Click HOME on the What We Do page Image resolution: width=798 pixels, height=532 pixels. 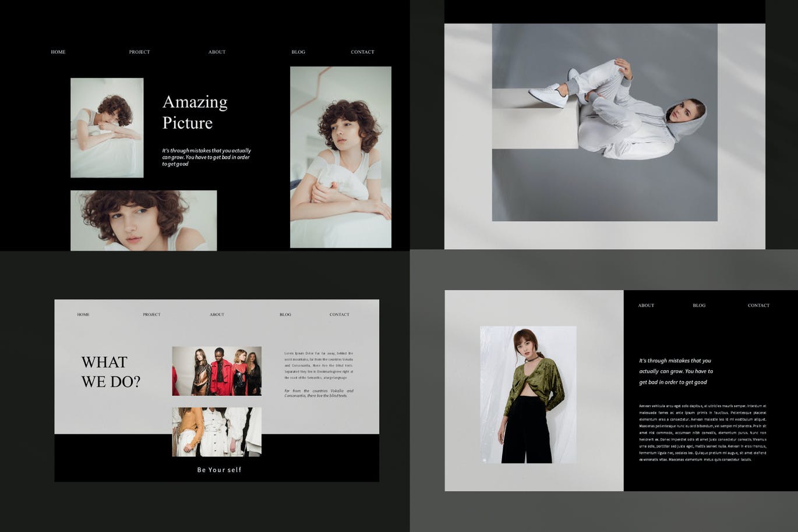tap(83, 314)
